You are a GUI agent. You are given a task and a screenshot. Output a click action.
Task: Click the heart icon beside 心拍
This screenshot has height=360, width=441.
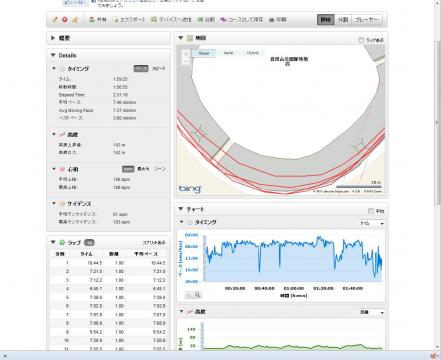click(x=62, y=169)
